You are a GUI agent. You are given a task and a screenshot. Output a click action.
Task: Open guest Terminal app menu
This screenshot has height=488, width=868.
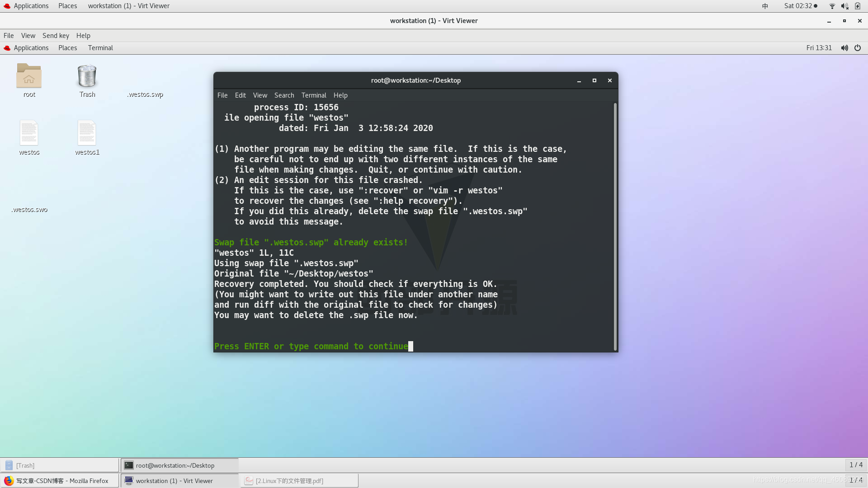coord(100,48)
